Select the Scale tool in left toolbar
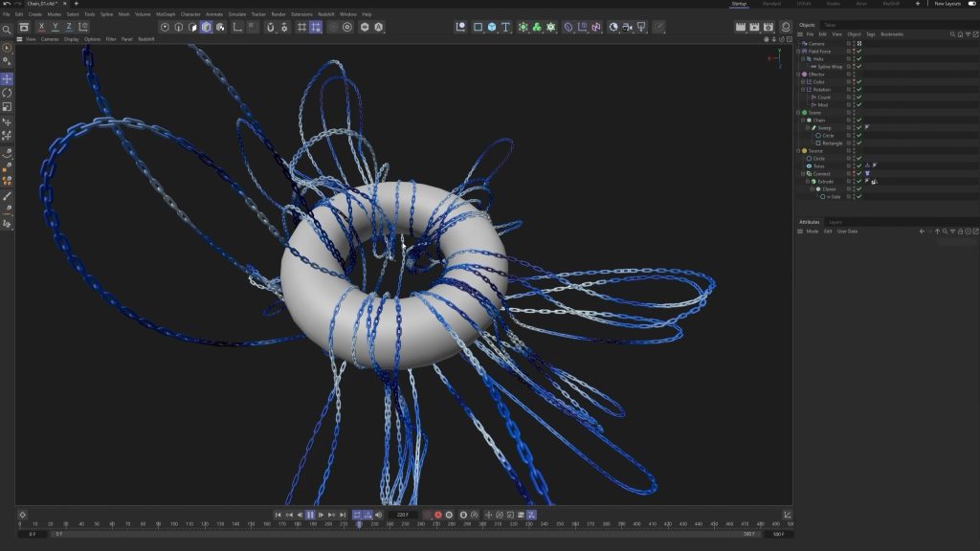This screenshot has width=980, height=551. point(7,106)
